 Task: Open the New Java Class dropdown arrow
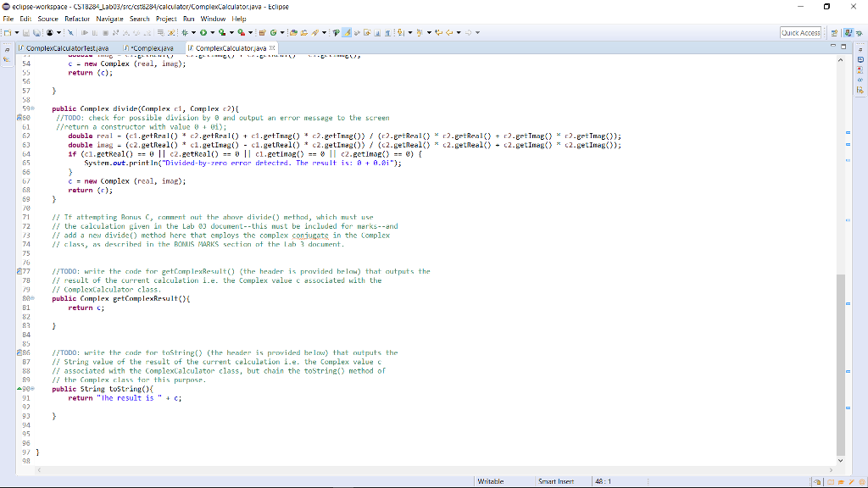pos(282,33)
